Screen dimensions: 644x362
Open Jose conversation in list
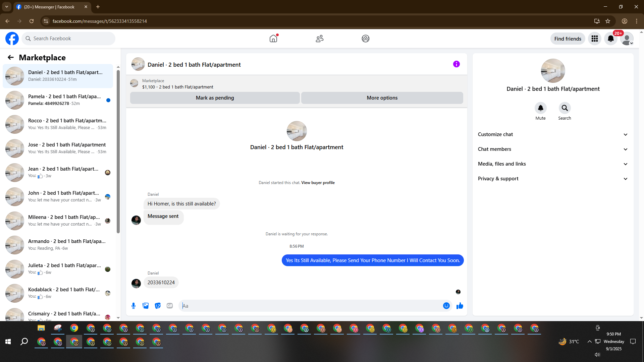(x=58, y=148)
